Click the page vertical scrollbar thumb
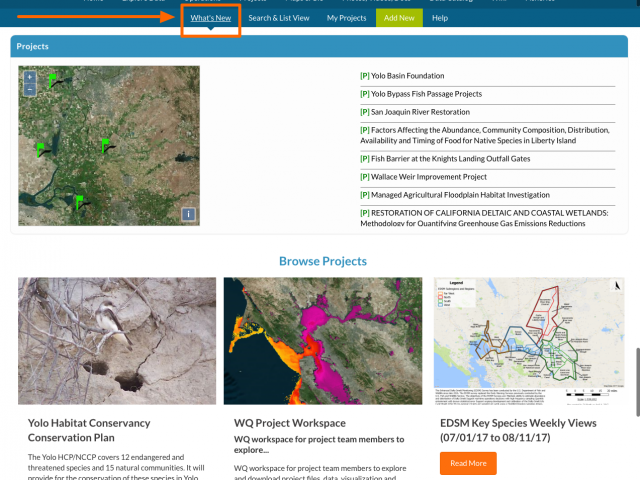Screen dimensions: 640x480 638,382
